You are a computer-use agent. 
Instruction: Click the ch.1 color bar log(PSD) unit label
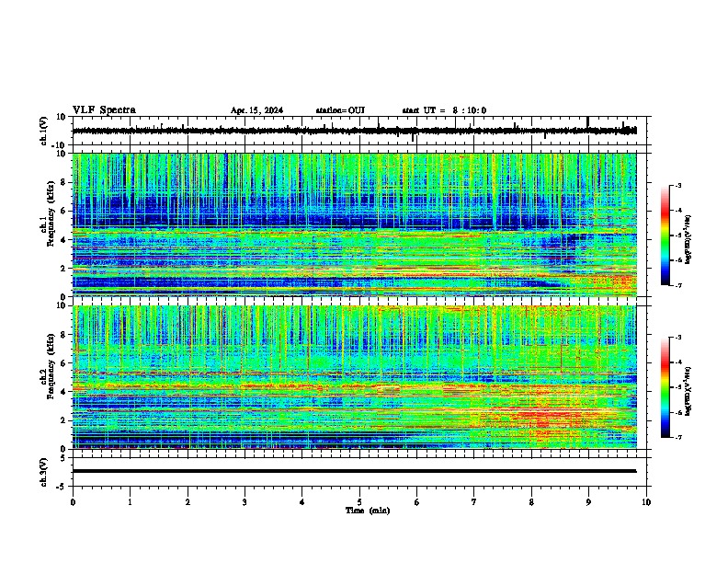coord(688,240)
